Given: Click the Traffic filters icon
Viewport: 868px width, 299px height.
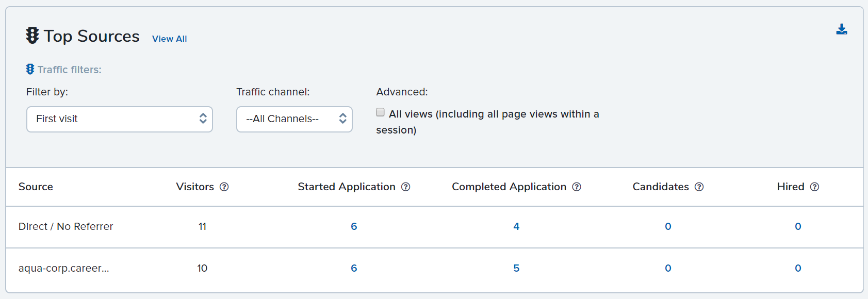Looking at the screenshot, I should click(30, 69).
